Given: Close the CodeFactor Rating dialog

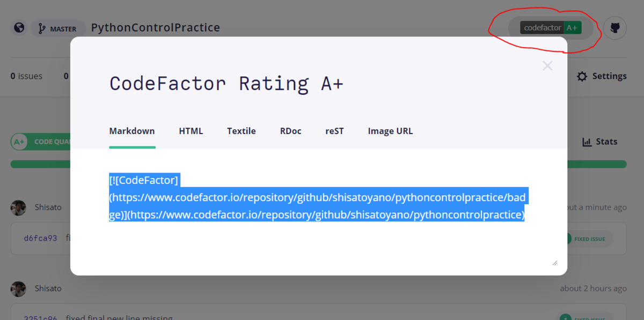Looking at the screenshot, I should pos(547,66).
